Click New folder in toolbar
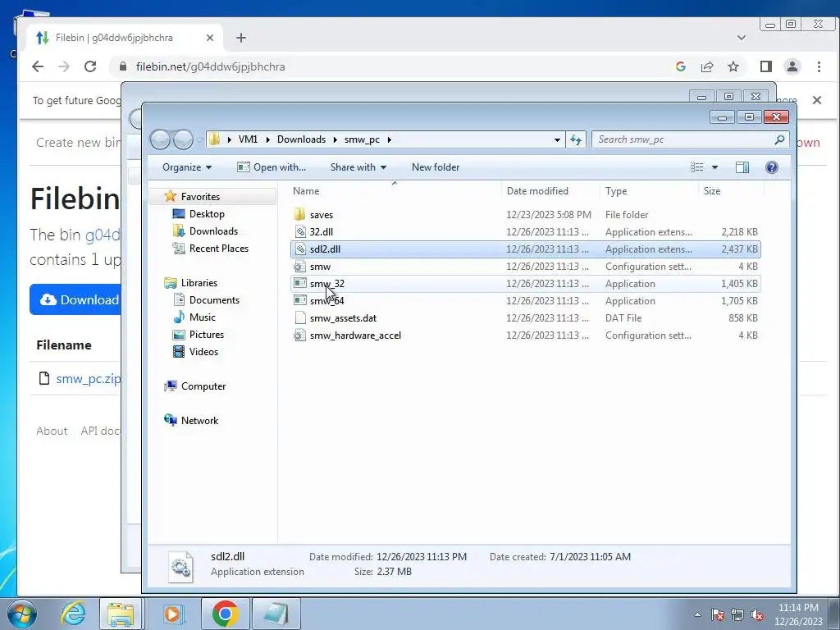 [x=436, y=167]
